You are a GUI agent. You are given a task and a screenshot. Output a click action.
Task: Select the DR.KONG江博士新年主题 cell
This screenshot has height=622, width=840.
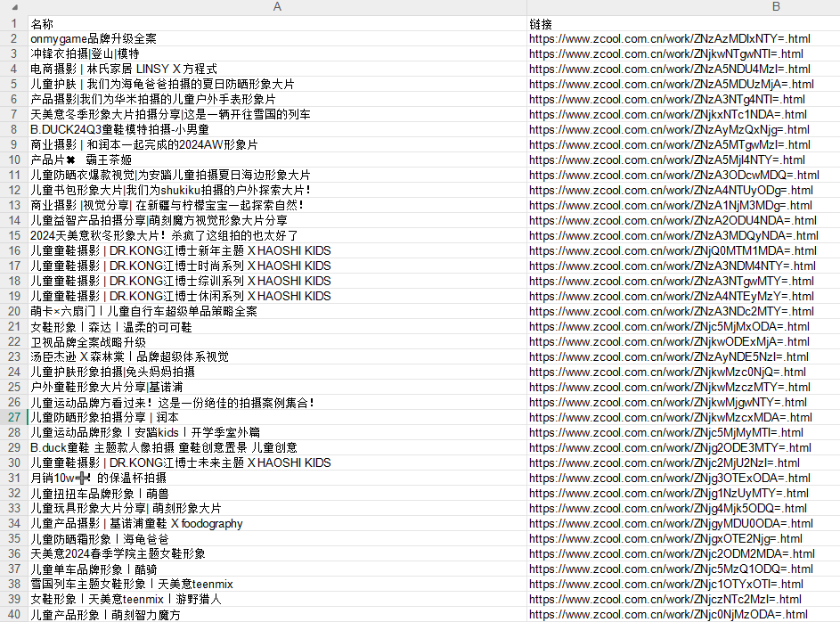tap(277, 250)
